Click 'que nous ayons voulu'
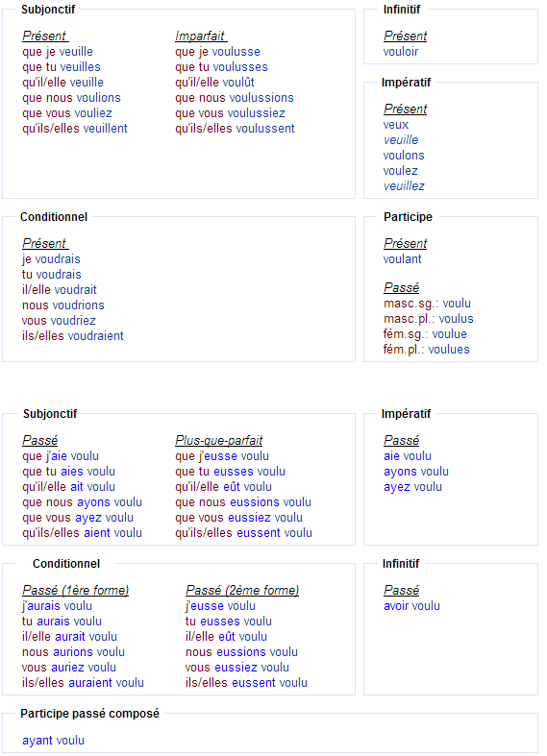547x756 pixels. [82, 502]
